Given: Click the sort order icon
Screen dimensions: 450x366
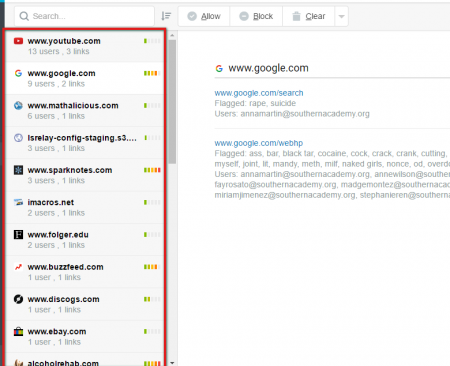Looking at the screenshot, I should 166,16.
